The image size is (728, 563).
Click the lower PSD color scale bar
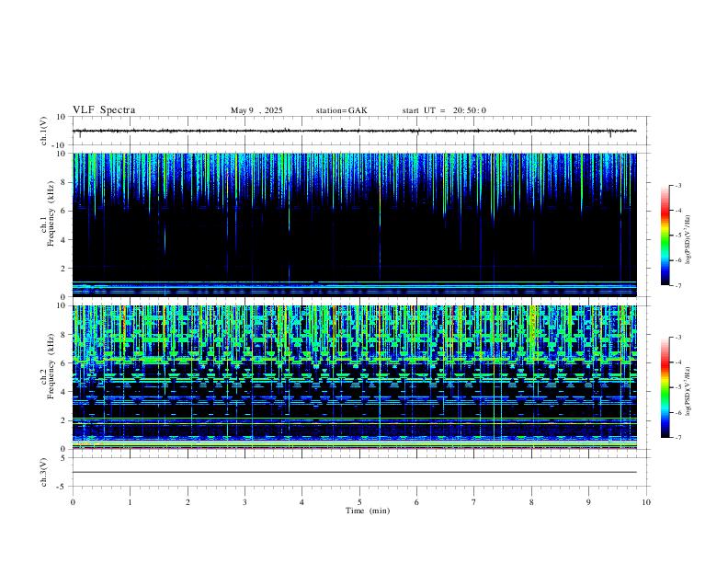coord(665,387)
